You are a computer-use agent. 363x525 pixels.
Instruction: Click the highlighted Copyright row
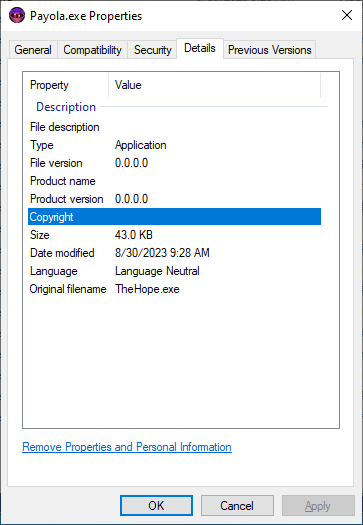[x=174, y=217]
